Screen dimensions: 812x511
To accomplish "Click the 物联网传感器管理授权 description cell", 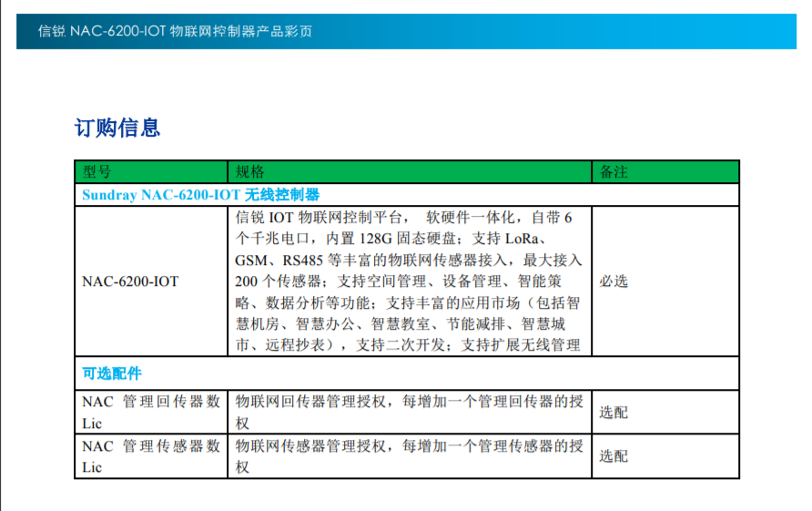I will point(410,456).
